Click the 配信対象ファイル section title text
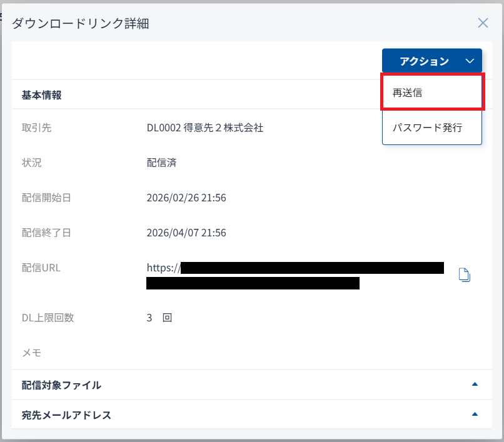 click(61, 385)
